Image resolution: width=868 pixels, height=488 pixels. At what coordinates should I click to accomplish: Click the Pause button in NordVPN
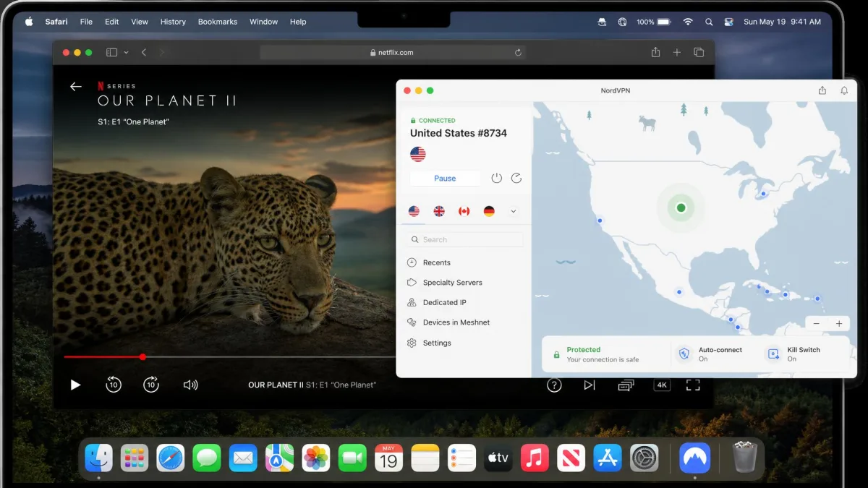tap(445, 179)
